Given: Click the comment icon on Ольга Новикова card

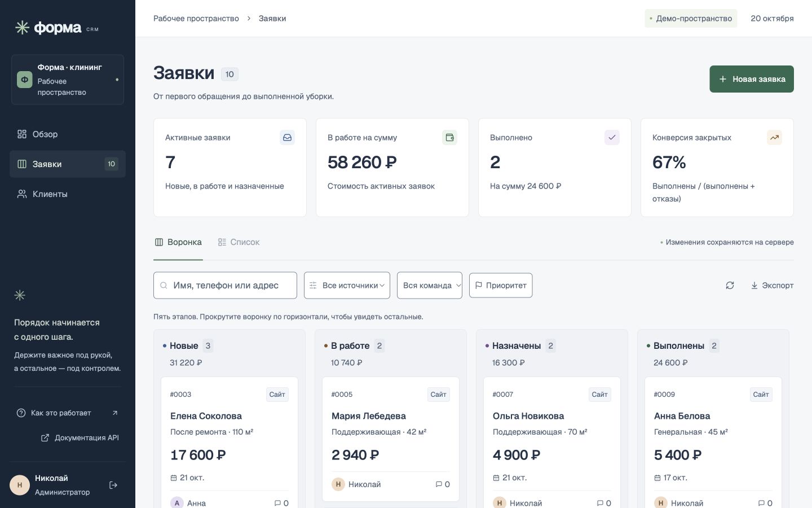Looking at the screenshot, I should click(x=600, y=503).
